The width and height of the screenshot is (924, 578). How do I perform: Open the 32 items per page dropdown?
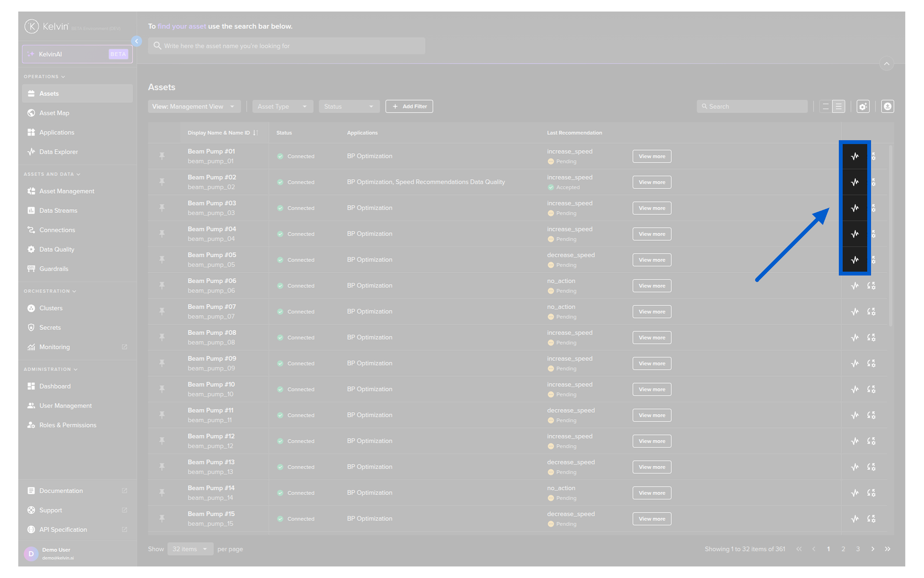point(190,549)
